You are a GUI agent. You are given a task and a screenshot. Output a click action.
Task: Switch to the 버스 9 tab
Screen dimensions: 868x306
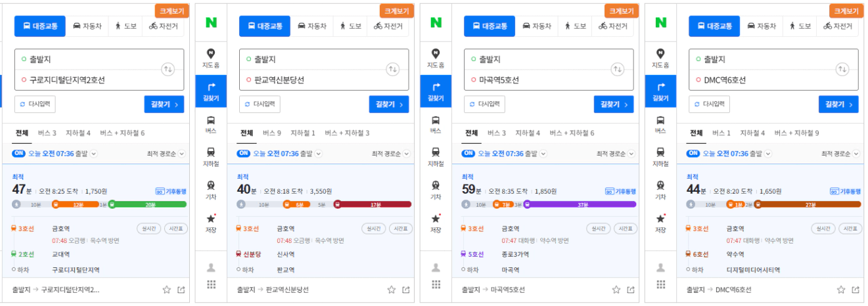click(272, 133)
